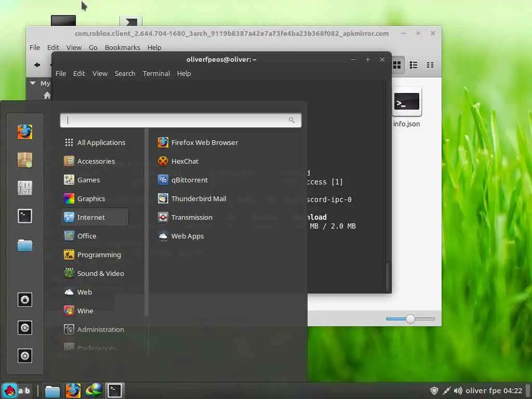Click the file manager zoom slider
532x399 pixels.
[410, 319]
